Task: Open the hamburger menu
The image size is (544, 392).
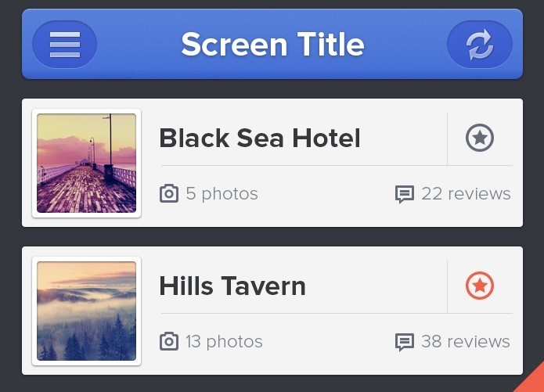Action: coord(64,45)
